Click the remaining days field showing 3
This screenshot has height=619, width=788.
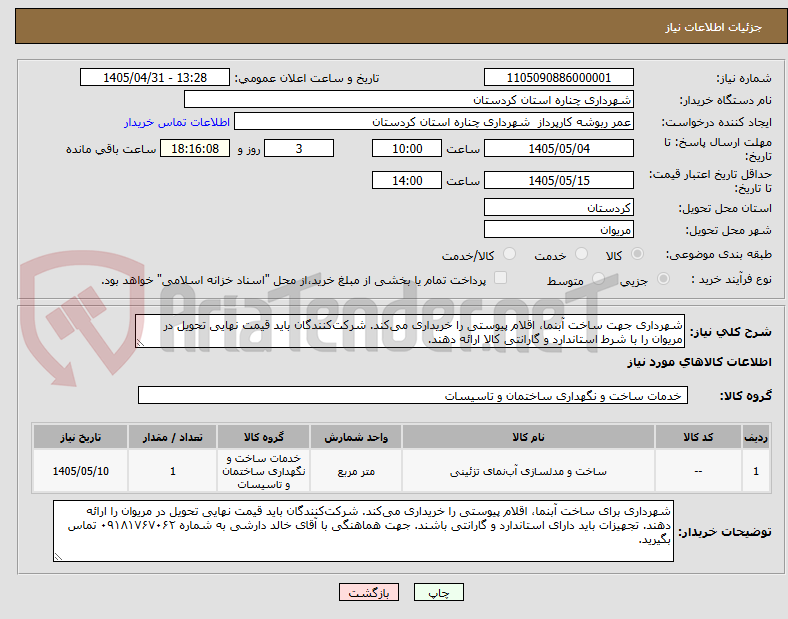[299, 148]
